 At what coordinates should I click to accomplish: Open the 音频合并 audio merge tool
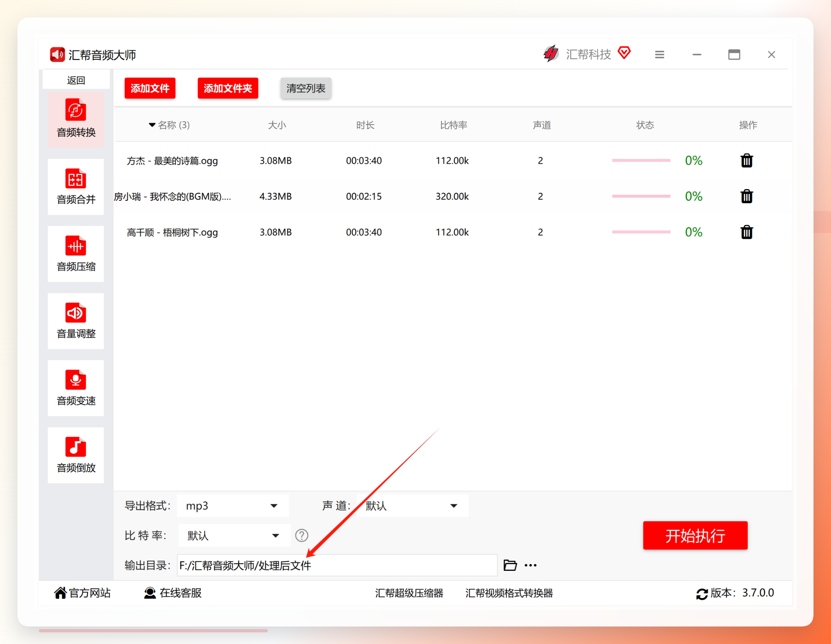76,187
